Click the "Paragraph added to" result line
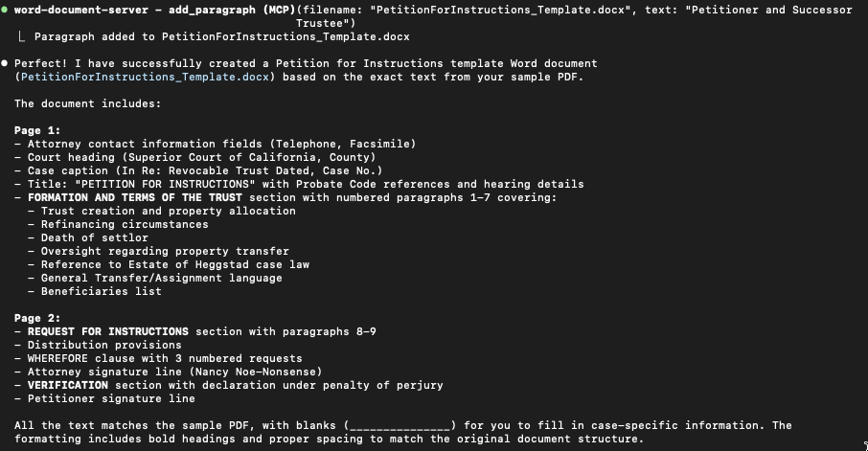 pyautogui.click(x=220, y=36)
